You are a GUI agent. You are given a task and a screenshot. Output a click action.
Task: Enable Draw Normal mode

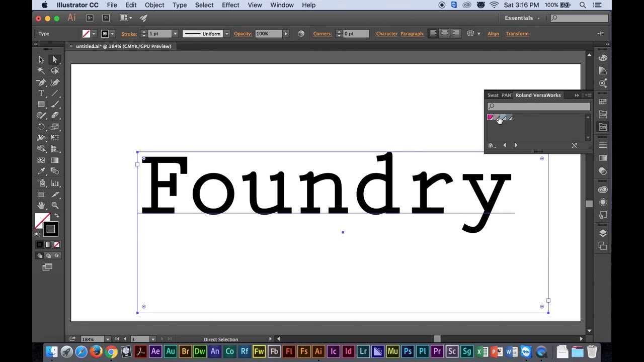click(40, 256)
